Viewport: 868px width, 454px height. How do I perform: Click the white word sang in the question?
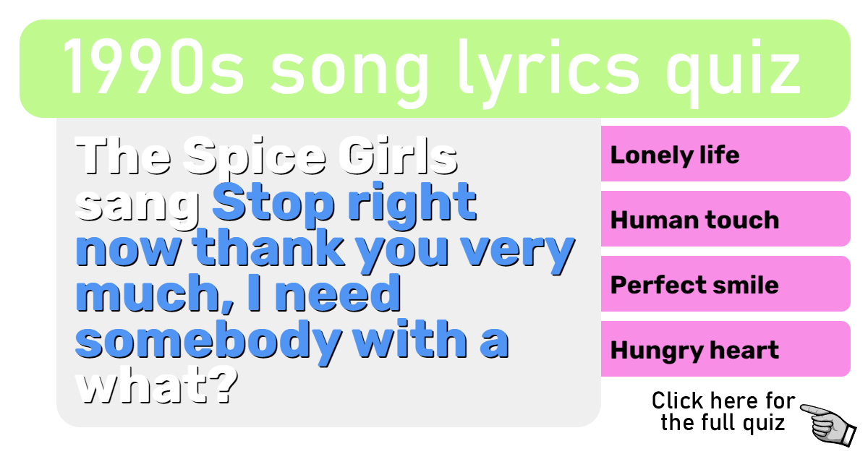(139, 205)
